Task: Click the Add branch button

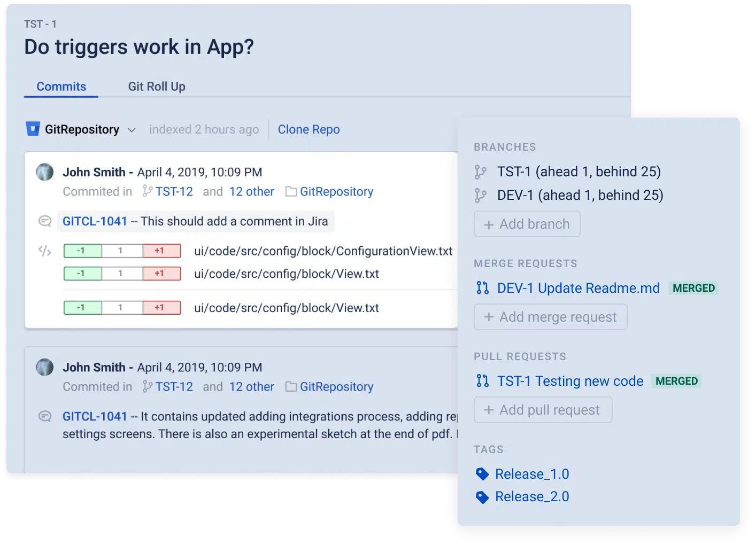Action: [x=527, y=224]
